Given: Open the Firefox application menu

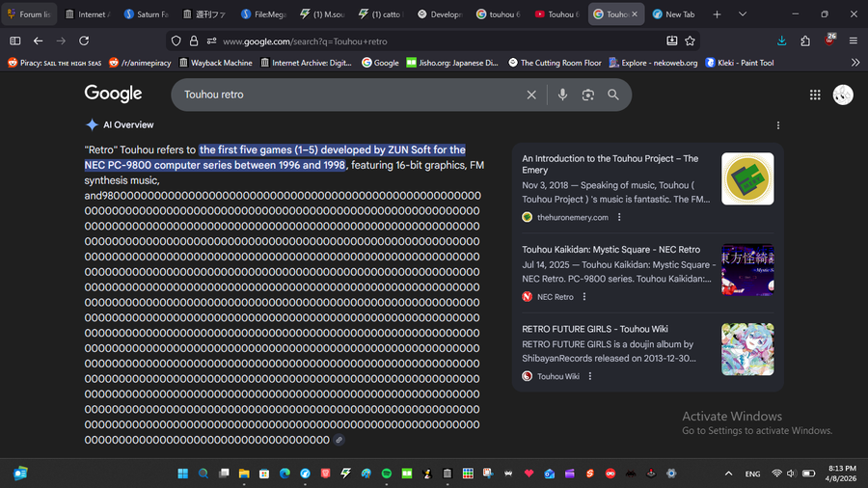Looking at the screenshot, I should click(x=854, y=41).
